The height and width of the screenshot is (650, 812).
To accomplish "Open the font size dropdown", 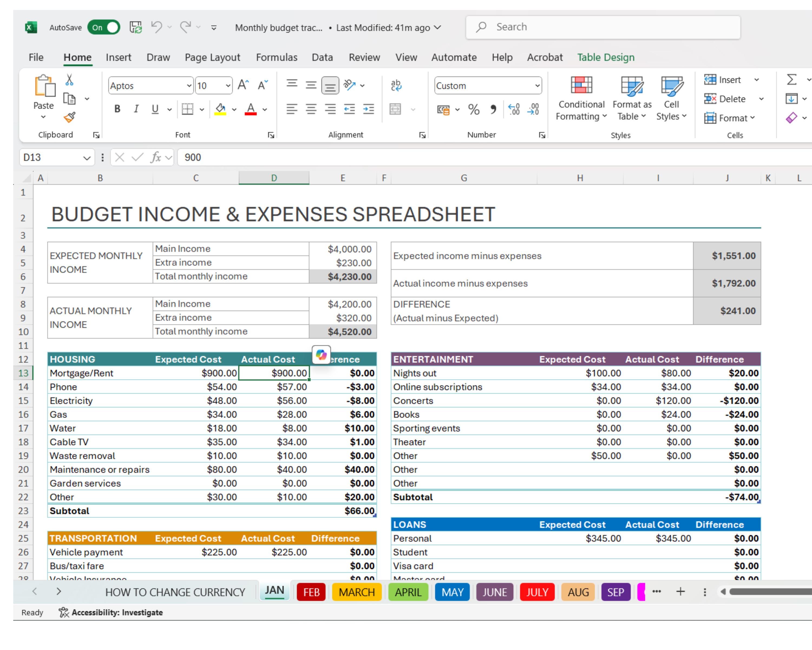I will tap(228, 86).
